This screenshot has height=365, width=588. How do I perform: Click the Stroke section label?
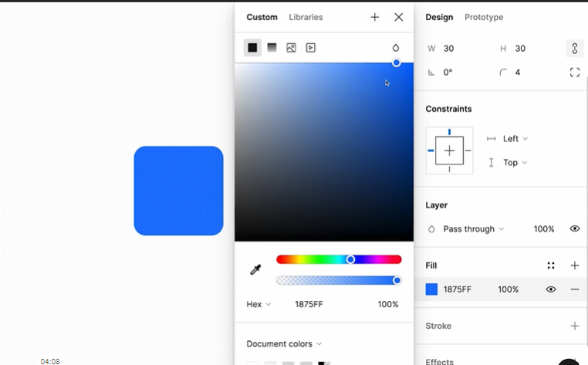point(438,326)
